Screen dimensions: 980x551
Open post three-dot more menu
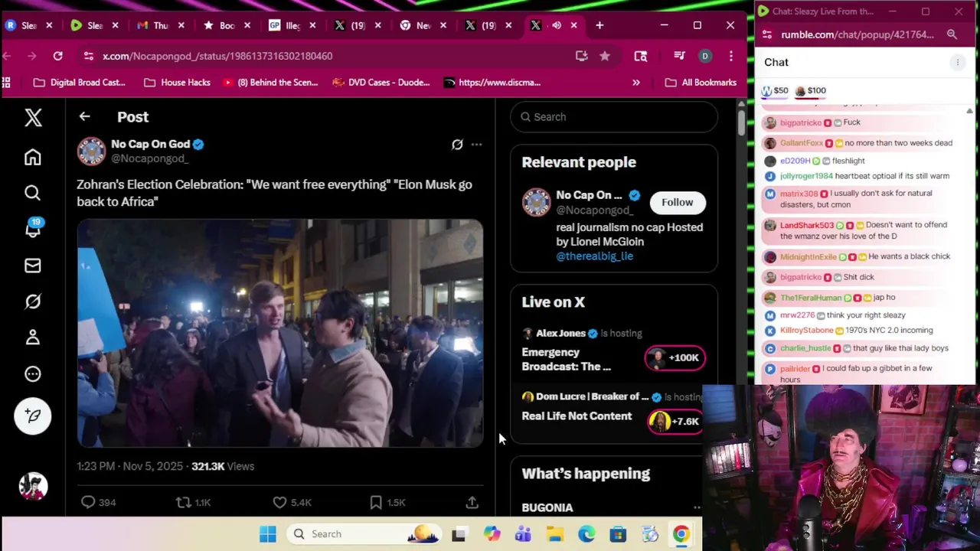pyautogui.click(x=476, y=144)
